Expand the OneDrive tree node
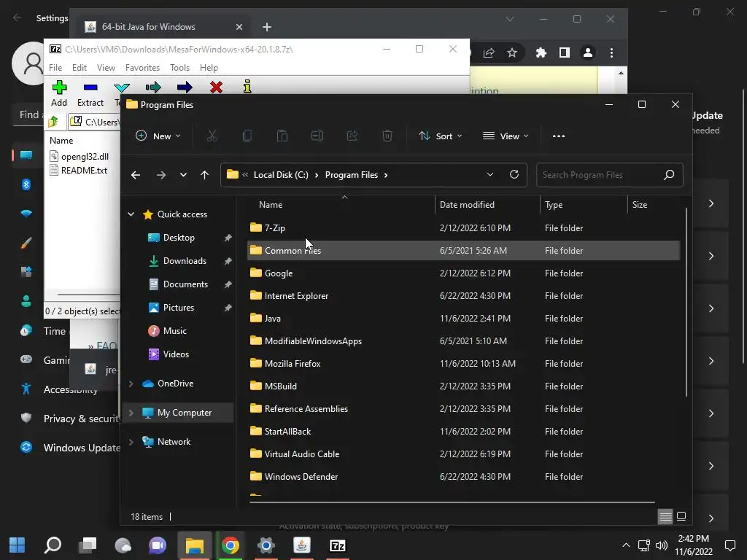Image resolution: width=747 pixels, height=560 pixels. coord(131,384)
